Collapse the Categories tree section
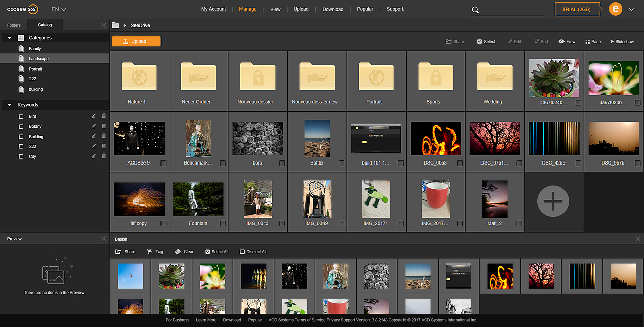 click(x=9, y=38)
